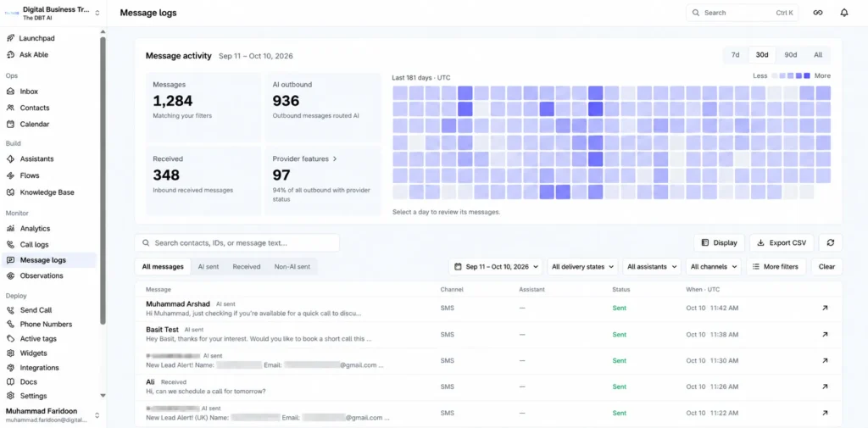
Task: Open the Basit Test message arrow icon
Action: [x=825, y=335]
